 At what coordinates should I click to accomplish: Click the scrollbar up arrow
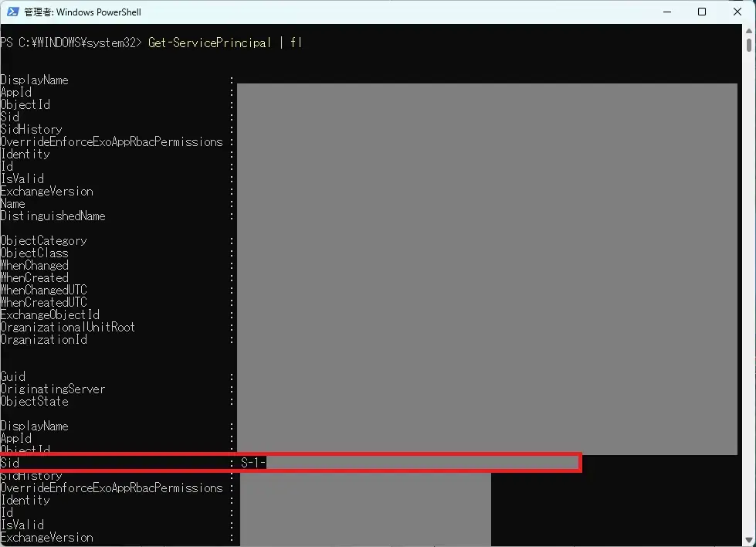[x=749, y=31]
